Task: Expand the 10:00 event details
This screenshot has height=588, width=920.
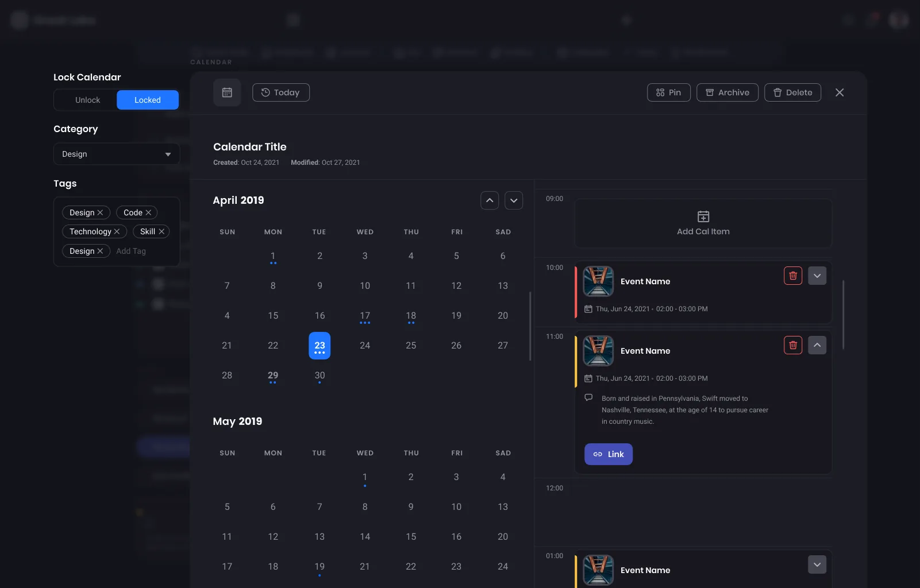Action: point(817,276)
